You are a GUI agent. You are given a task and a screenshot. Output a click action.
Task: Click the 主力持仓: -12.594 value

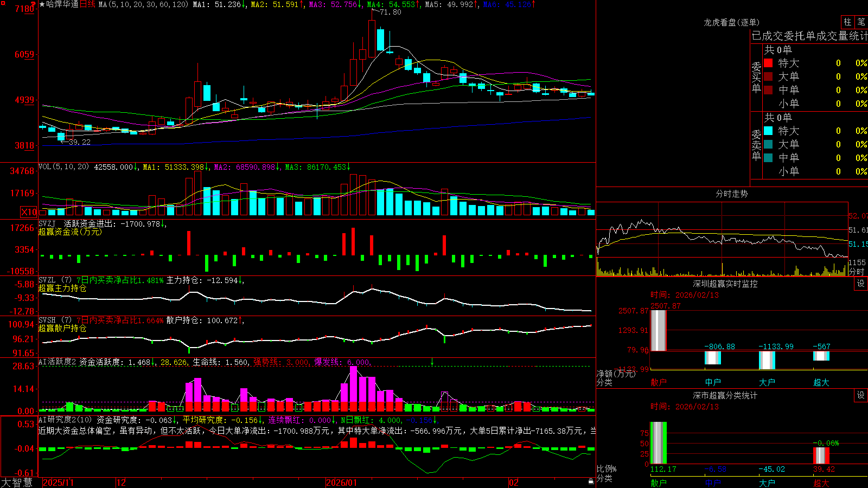point(203,280)
